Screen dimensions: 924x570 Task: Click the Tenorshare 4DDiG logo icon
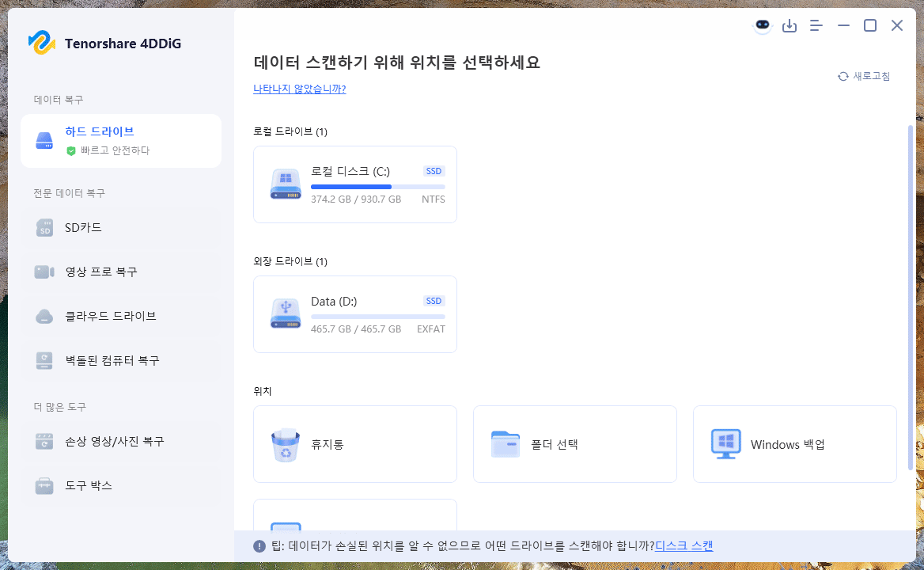tap(42, 43)
